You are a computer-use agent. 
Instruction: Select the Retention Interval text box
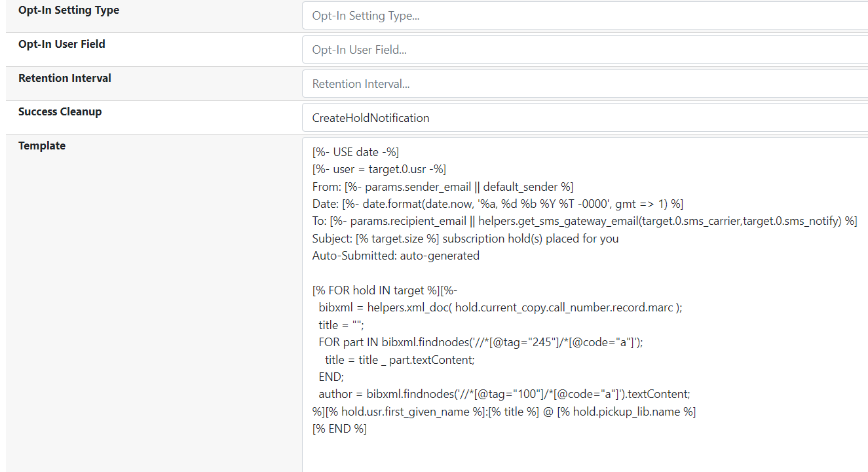583,84
